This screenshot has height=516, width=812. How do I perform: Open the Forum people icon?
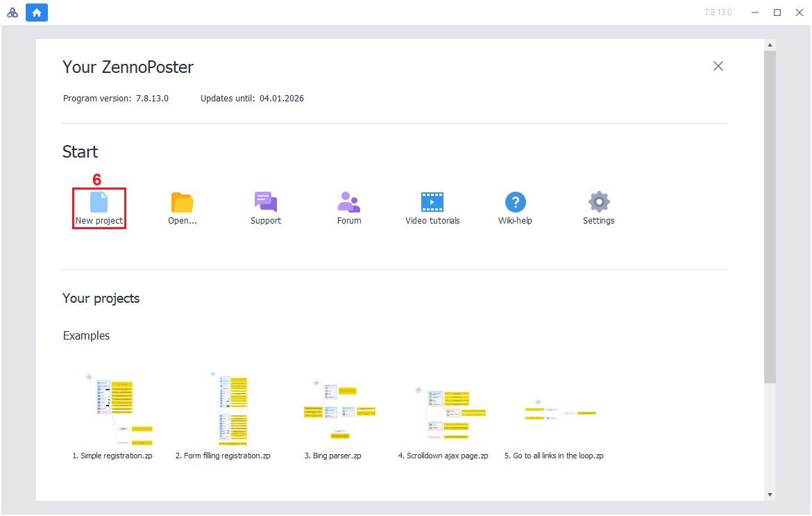pyautogui.click(x=349, y=202)
